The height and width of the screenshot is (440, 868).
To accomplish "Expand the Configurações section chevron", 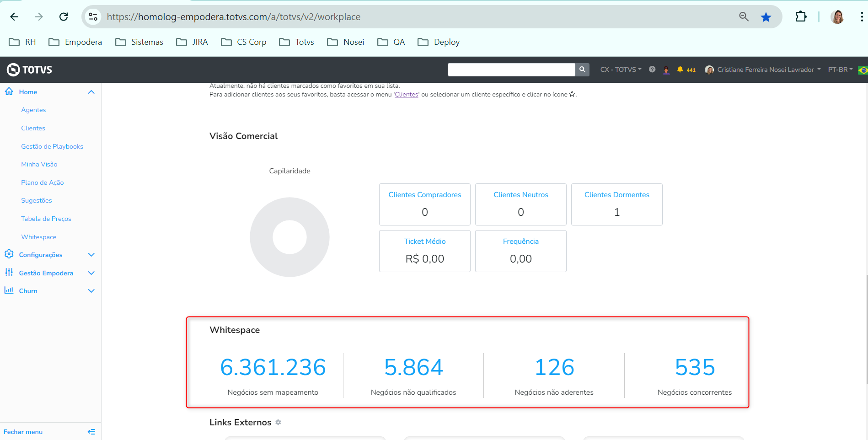I will coord(91,255).
